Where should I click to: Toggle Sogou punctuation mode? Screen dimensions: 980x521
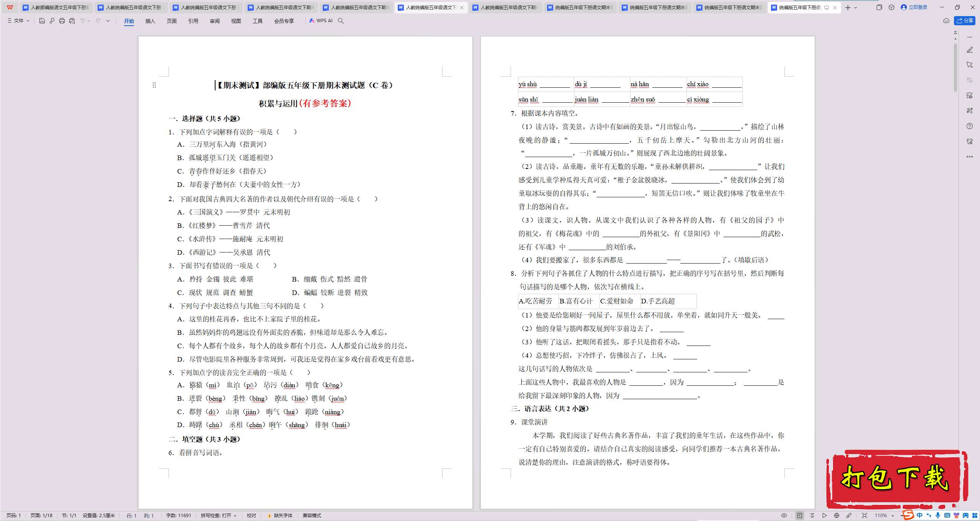coord(929,515)
